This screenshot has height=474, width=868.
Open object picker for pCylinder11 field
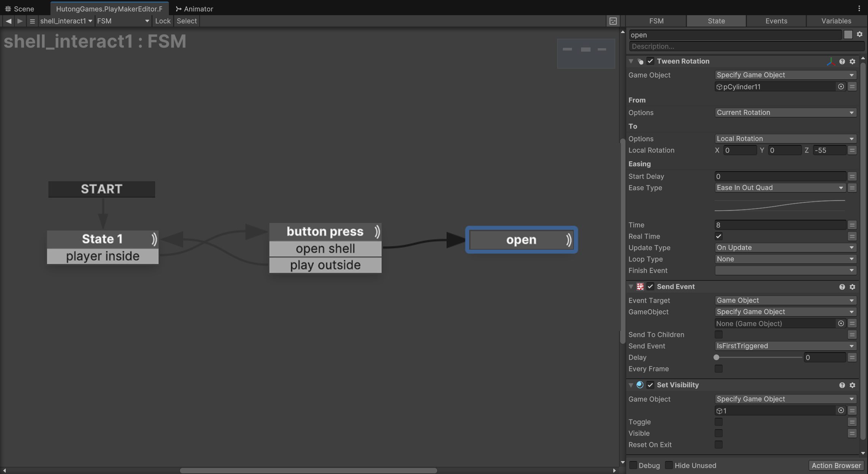841,87
